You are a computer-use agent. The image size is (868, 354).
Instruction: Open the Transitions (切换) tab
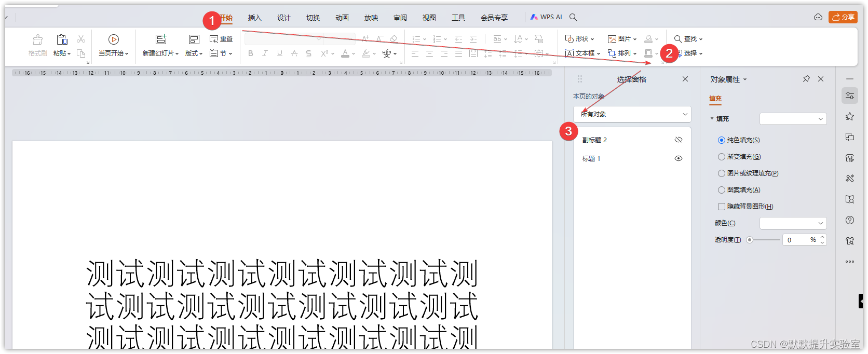(313, 18)
